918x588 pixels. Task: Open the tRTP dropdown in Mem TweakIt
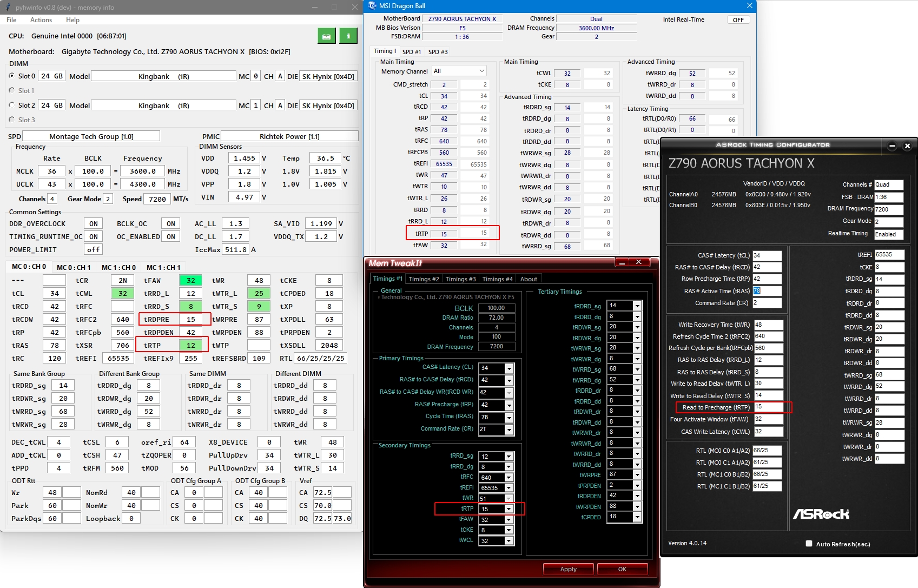point(508,509)
